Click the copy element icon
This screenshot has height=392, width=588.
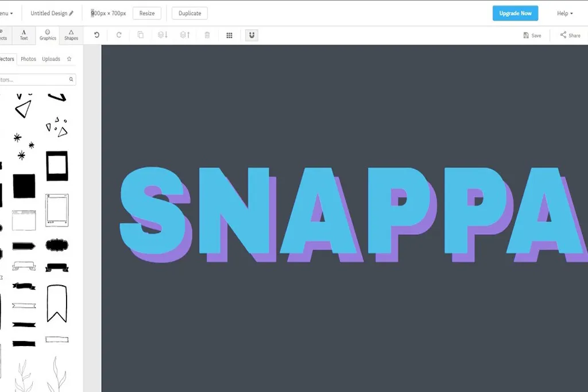coord(141,35)
